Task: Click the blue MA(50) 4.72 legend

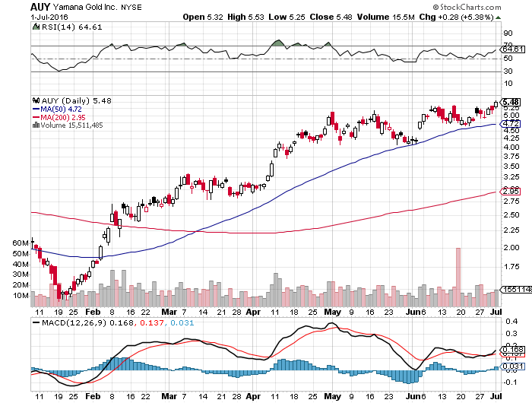Action: pyautogui.click(x=57, y=109)
